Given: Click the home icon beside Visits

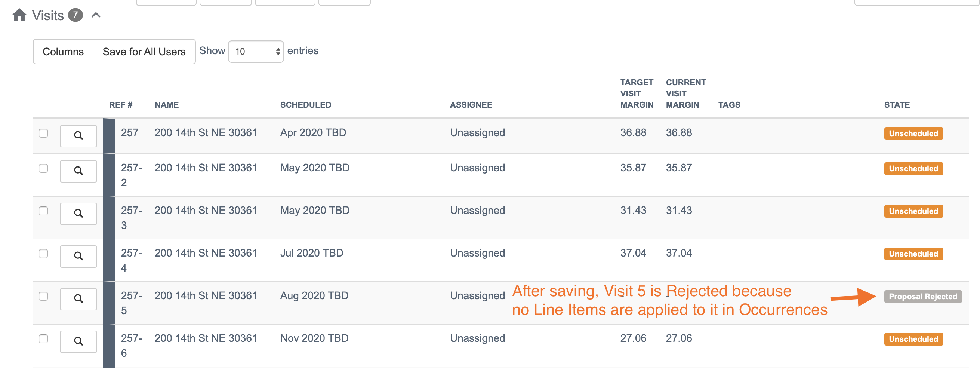Looking at the screenshot, I should tap(19, 15).
